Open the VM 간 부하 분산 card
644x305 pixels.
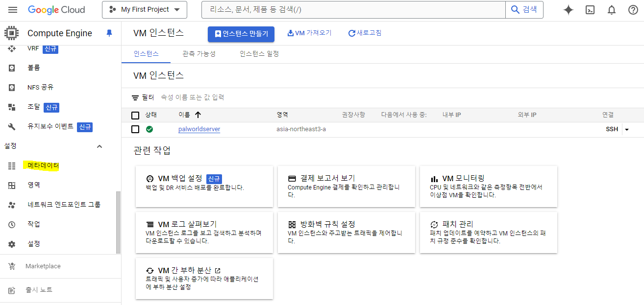204,279
